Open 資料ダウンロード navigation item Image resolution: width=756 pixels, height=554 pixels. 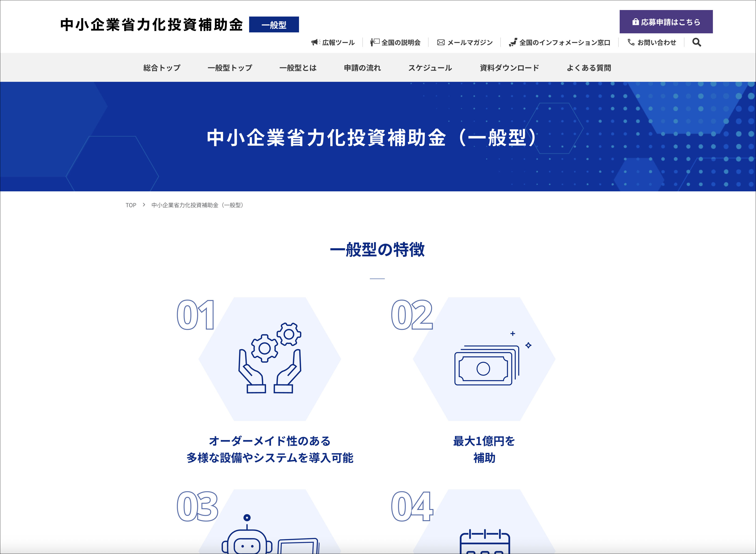pos(509,68)
